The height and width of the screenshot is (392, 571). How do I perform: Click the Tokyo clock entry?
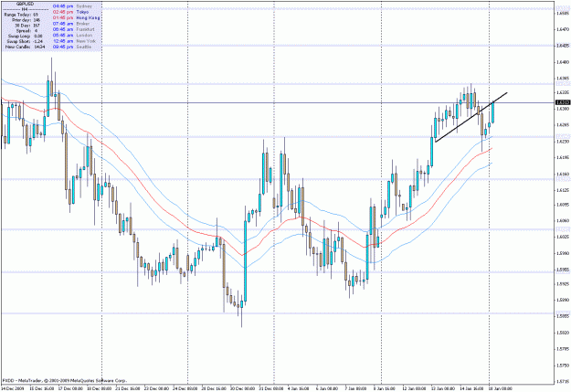coord(70,12)
